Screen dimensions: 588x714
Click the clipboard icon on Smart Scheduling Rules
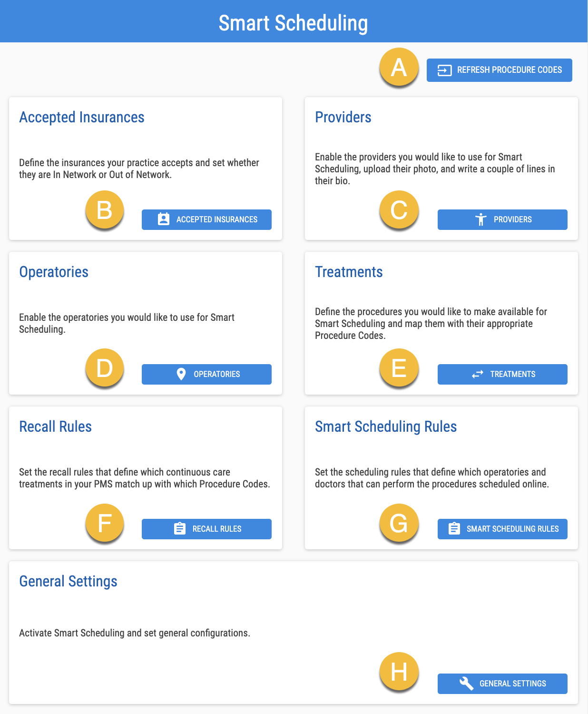(x=454, y=529)
